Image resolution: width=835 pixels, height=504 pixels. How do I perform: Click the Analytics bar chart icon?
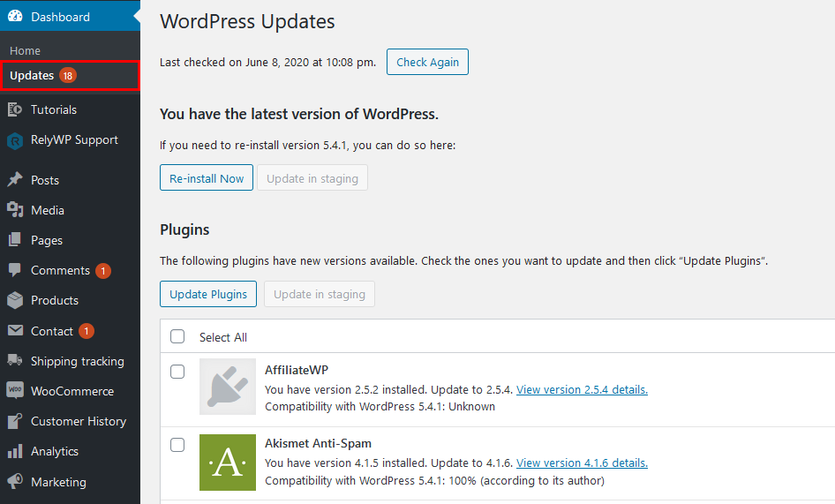pos(15,451)
